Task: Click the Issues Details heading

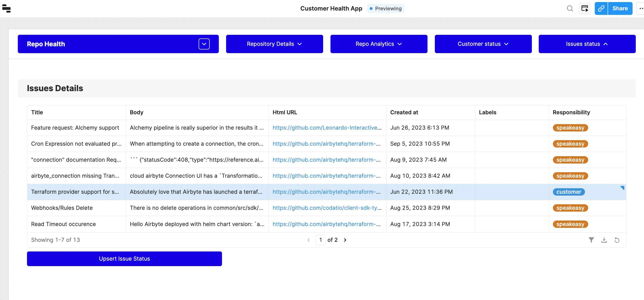Action: click(x=55, y=88)
